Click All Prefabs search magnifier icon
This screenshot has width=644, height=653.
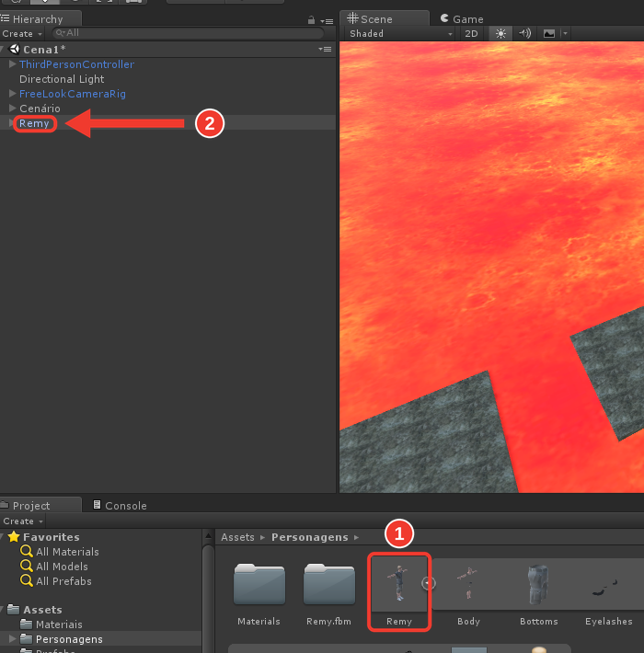click(x=27, y=580)
